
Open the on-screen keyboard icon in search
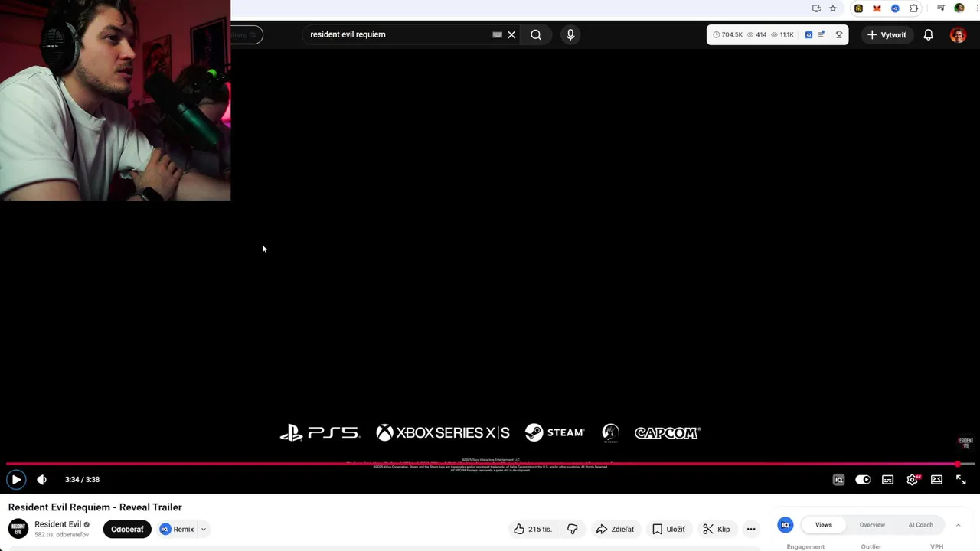(x=497, y=34)
